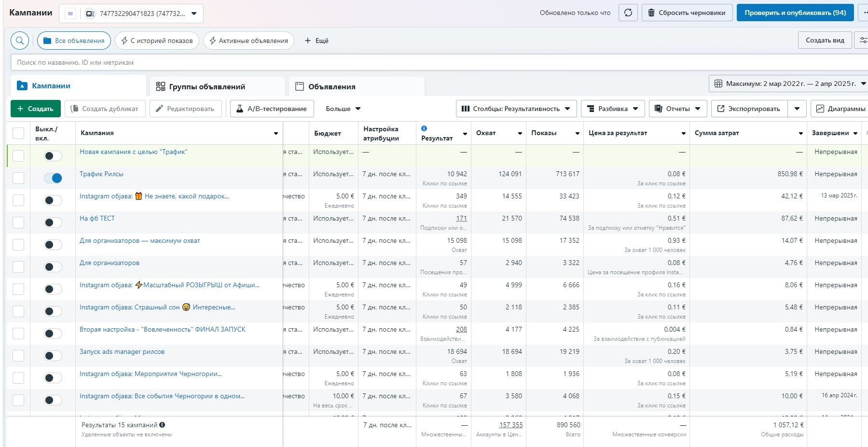Click the refresh data icon

pos(628,13)
